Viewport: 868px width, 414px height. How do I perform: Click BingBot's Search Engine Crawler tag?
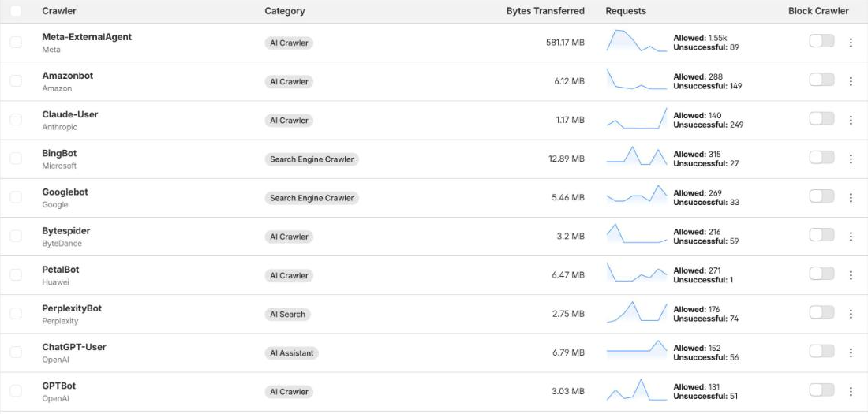[312, 159]
